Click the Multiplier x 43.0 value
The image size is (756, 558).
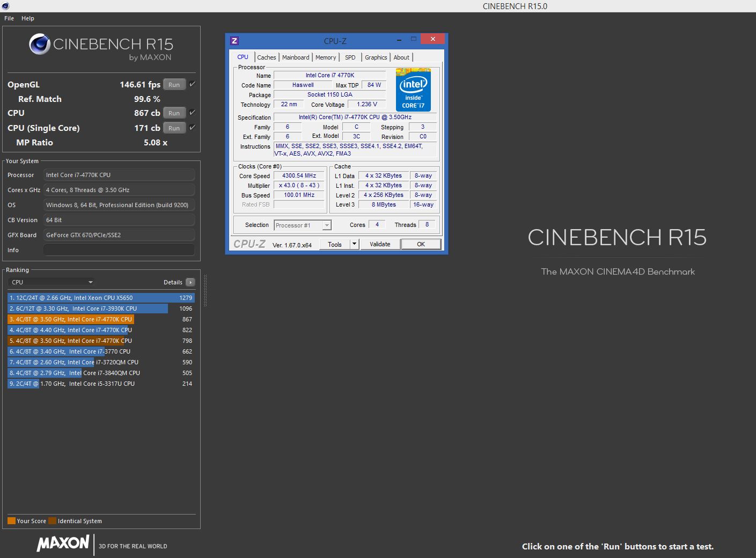click(299, 185)
